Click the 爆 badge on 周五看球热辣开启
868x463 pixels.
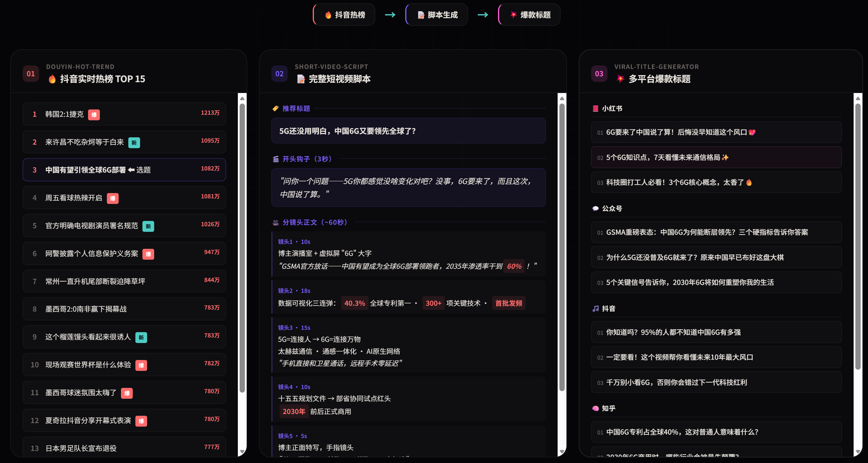click(x=112, y=198)
